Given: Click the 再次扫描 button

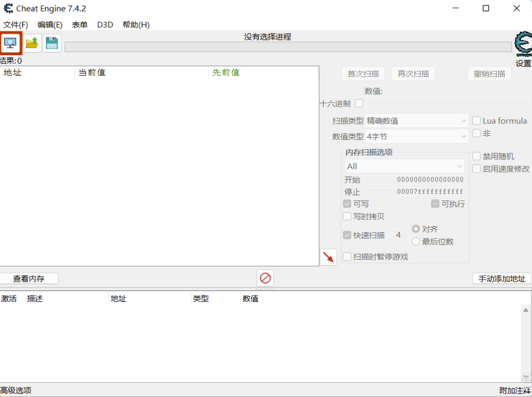Looking at the screenshot, I should 413,74.
